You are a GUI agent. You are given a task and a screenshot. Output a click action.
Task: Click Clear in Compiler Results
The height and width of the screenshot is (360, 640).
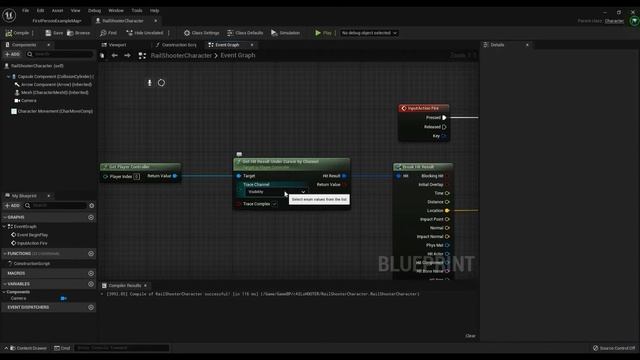coord(470,336)
